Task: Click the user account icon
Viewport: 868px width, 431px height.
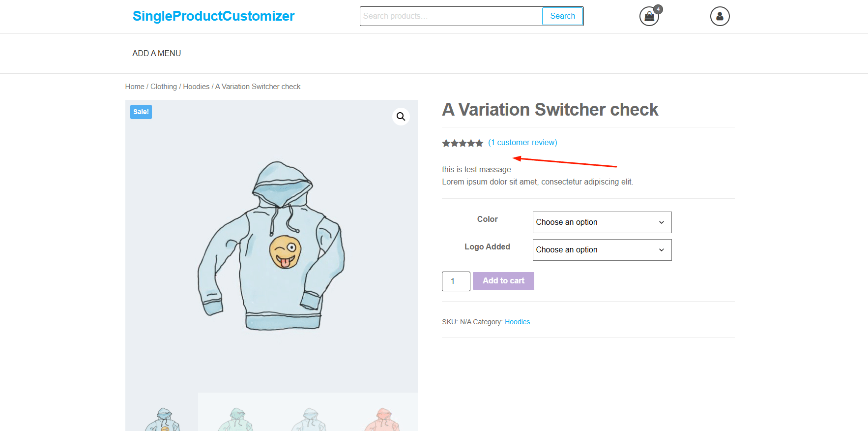Action: click(x=720, y=16)
